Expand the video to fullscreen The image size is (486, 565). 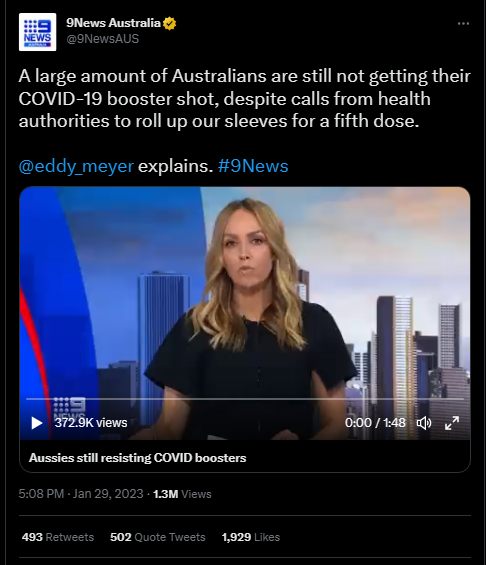452,423
